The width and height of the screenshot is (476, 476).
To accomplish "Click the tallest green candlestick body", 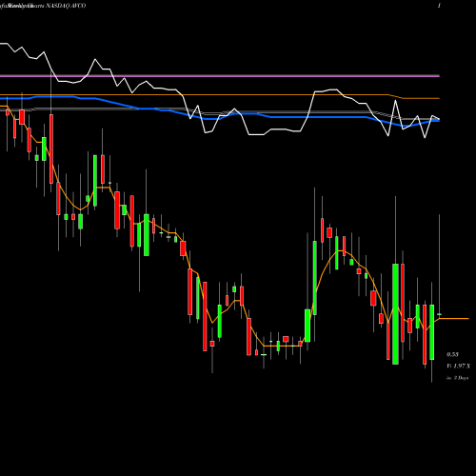I will (x=395, y=314).
